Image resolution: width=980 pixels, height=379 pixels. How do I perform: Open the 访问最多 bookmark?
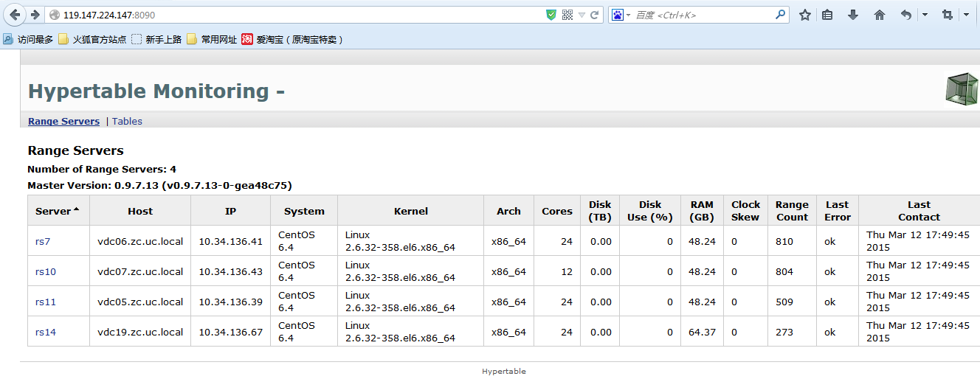(28, 40)
